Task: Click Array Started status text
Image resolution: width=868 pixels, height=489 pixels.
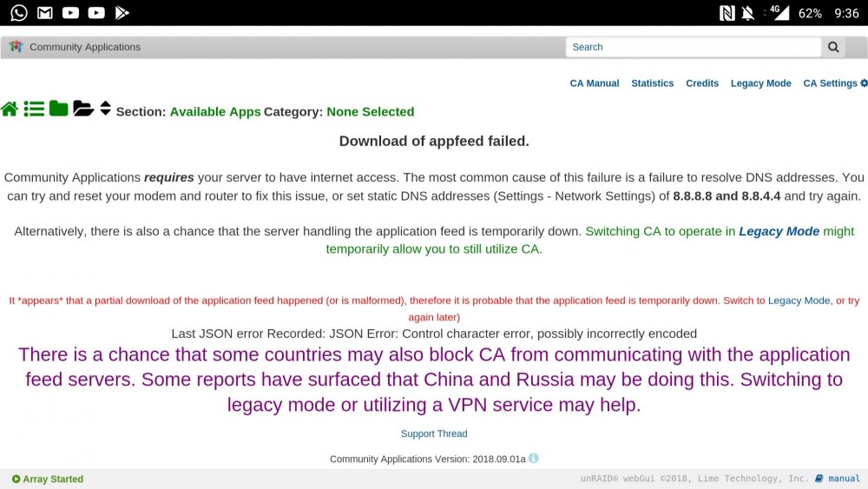Action: (53, 479)
